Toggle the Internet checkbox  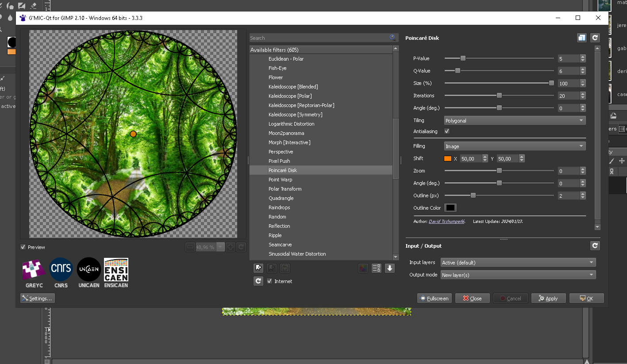point(269,281)
